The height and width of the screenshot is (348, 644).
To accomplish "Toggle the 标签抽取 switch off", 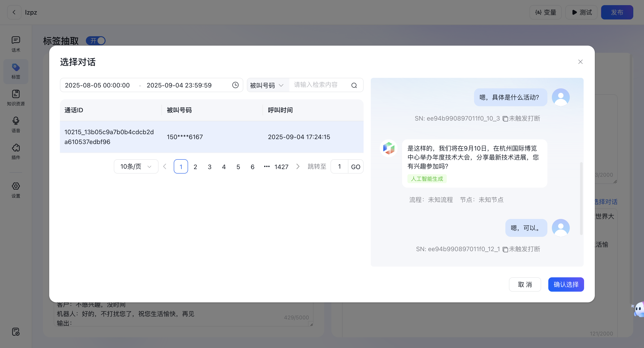I will coord(96,41).
